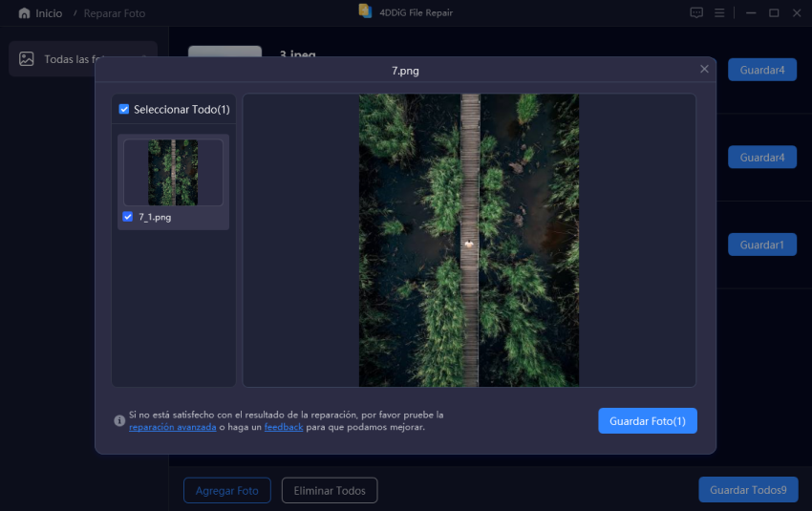This screenshot has height=511, width=812.
Task: Click Agregar Foto button
Action: [x=227, y=490]
